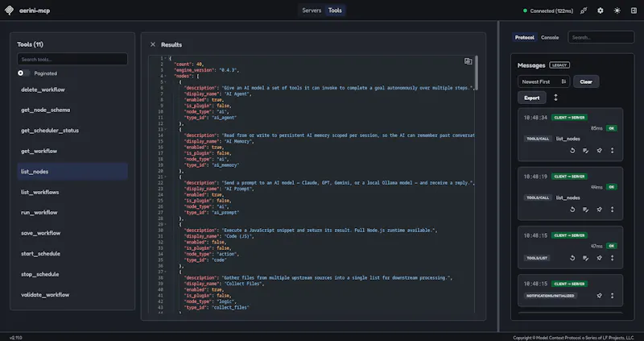Toggle the side panel layout icon
This screenshot has width=644, height=341.
pyautogui.click(x=634, y=10)
